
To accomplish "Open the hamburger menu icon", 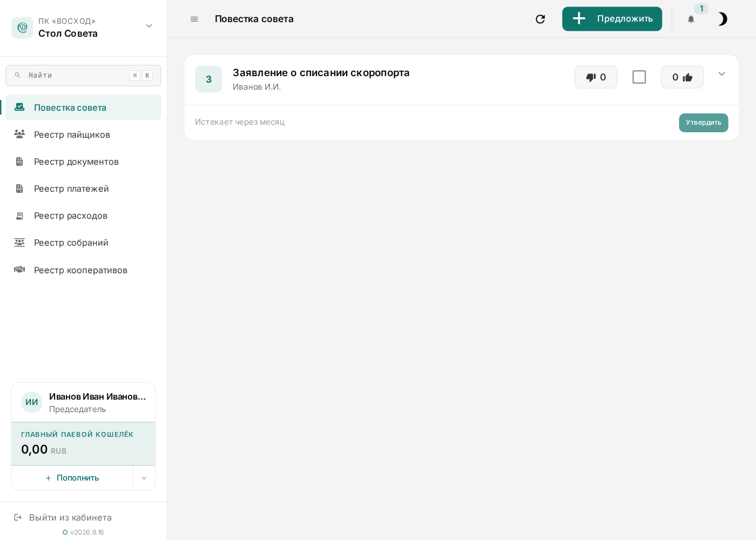I will tap(194, 19).
